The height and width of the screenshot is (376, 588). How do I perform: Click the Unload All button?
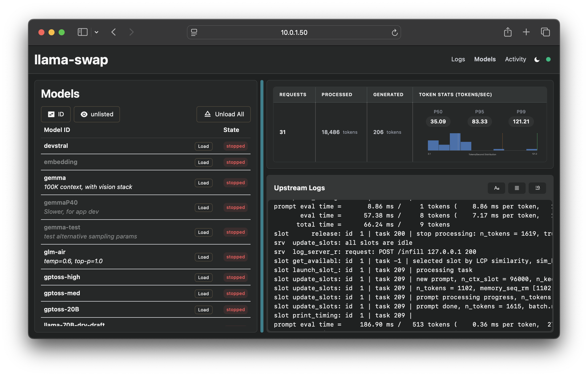pyautogui.click(x=224, y=114)
